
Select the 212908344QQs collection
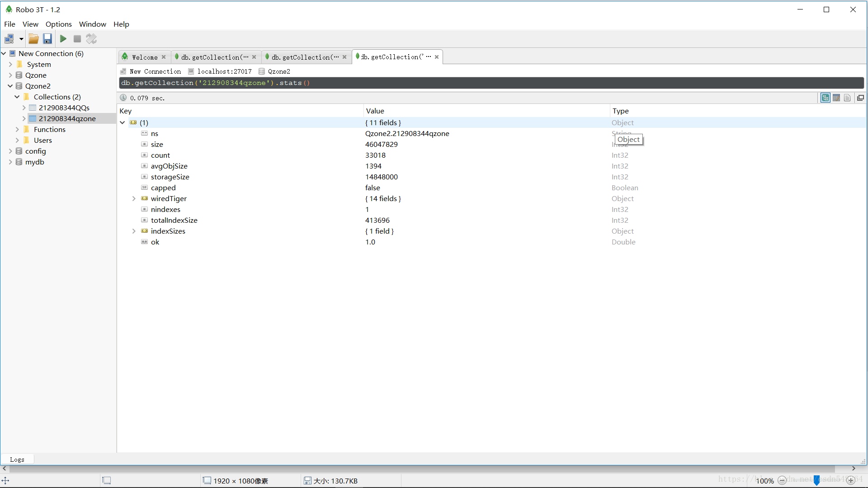point(64,108)
